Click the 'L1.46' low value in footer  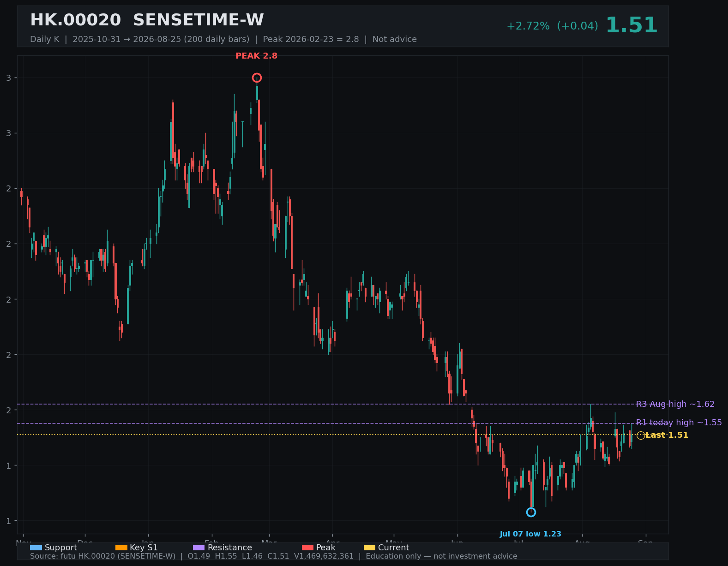253,556
